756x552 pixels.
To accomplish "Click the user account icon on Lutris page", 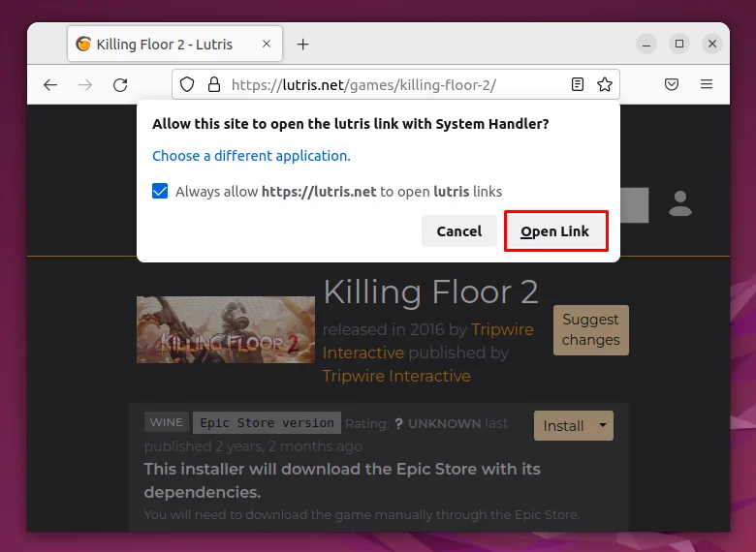I will pos(680,203).
